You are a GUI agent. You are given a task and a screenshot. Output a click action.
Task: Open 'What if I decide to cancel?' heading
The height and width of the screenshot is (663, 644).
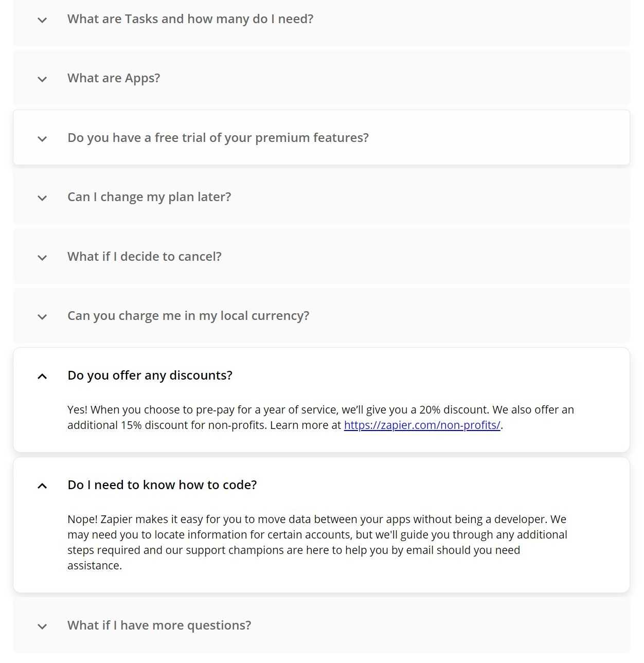(145, 257)
